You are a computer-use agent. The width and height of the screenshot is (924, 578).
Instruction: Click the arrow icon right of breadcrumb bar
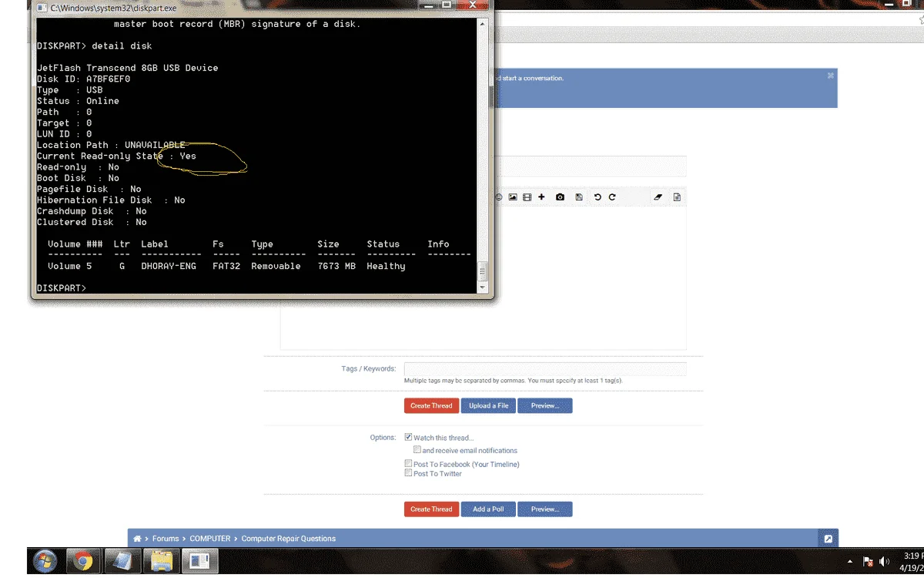828,539
